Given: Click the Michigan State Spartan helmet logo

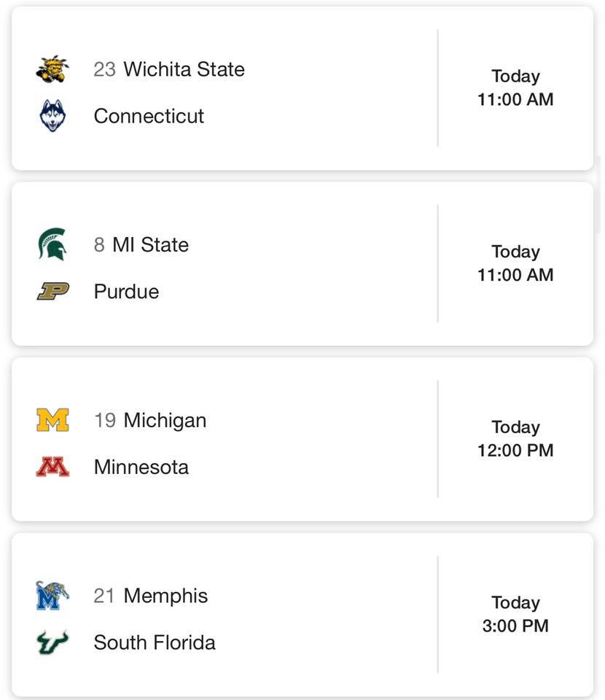Looking at the screenshot, I should (52, 244).
